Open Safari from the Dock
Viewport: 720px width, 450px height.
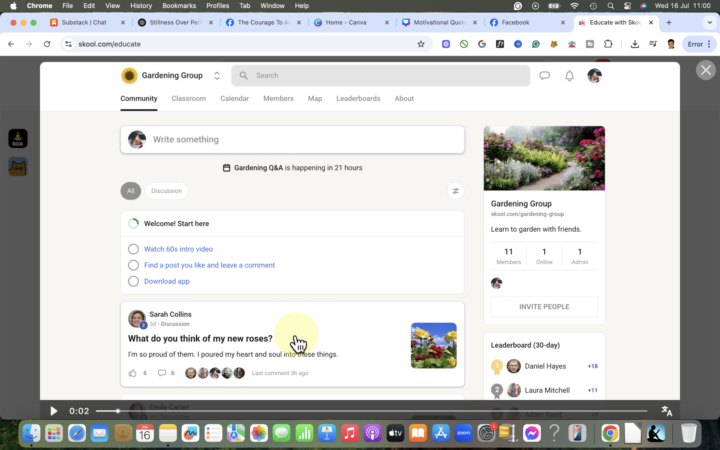[x=77, y=433]
